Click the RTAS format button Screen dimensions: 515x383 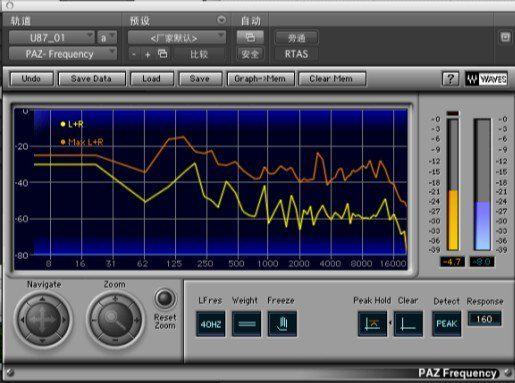pyautogui.click(x=296, y=54)
